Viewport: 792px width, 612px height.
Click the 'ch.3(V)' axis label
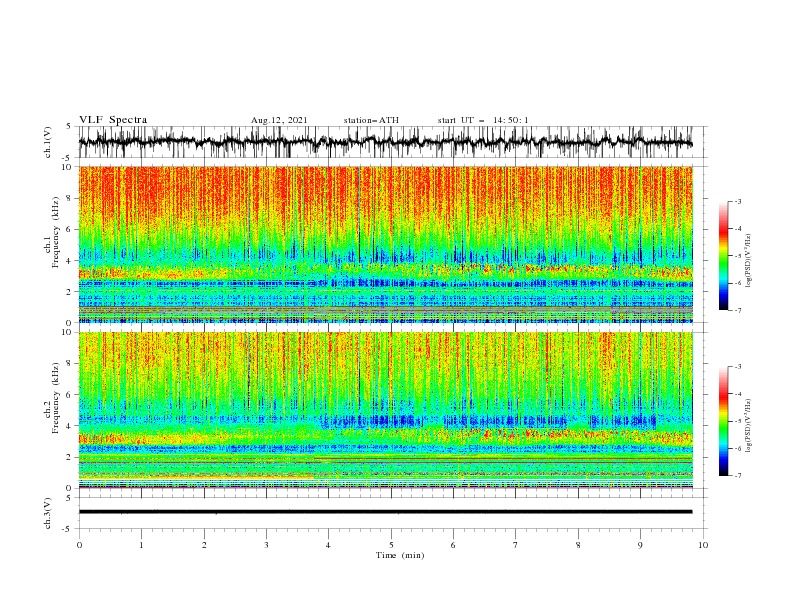pos(48,513)
